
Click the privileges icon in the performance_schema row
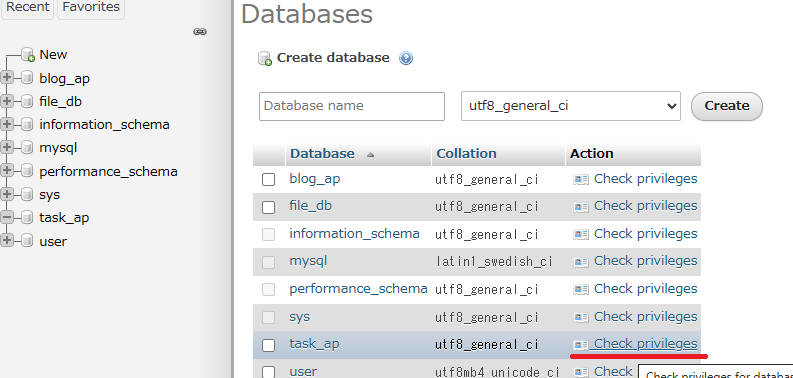click(x=581, y=289)
